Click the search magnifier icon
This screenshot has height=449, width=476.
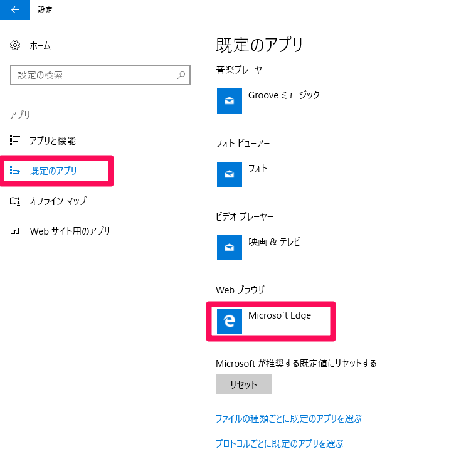pyautogui.click(x=181, y=75)
